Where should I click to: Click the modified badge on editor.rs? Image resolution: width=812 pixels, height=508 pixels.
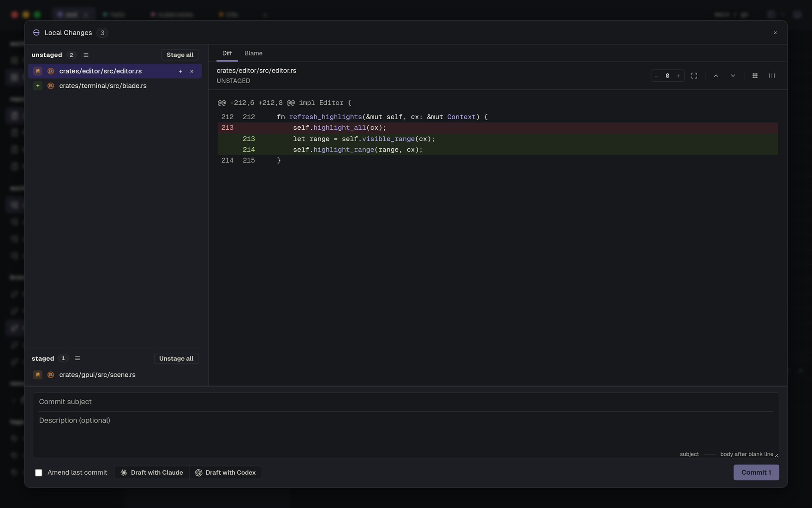38,71
